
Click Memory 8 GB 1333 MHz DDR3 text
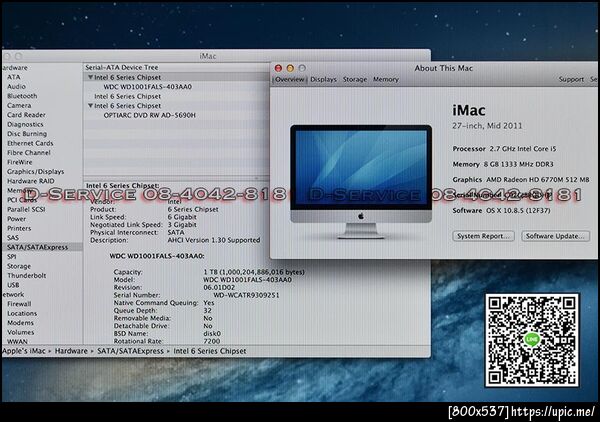point(503,164)
